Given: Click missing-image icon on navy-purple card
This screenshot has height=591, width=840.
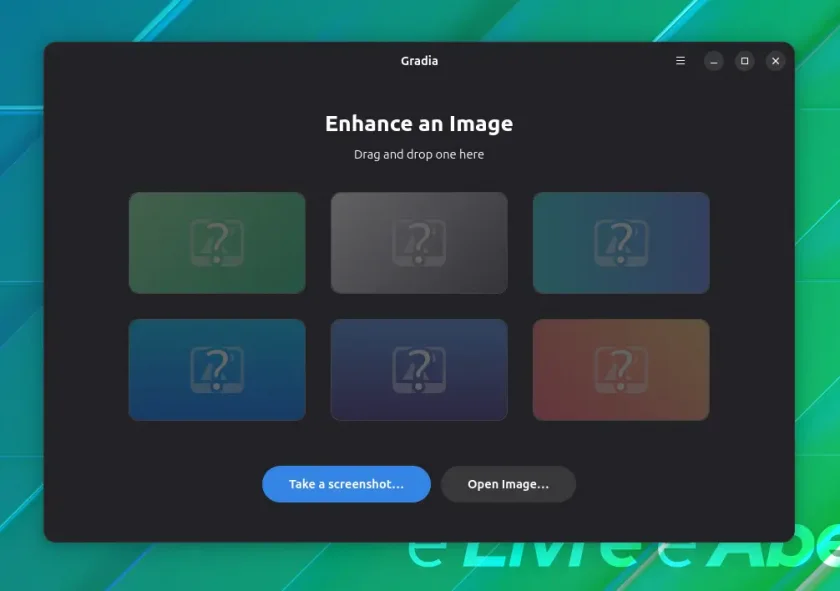Looking at the screenshot, I should [419, 370].
